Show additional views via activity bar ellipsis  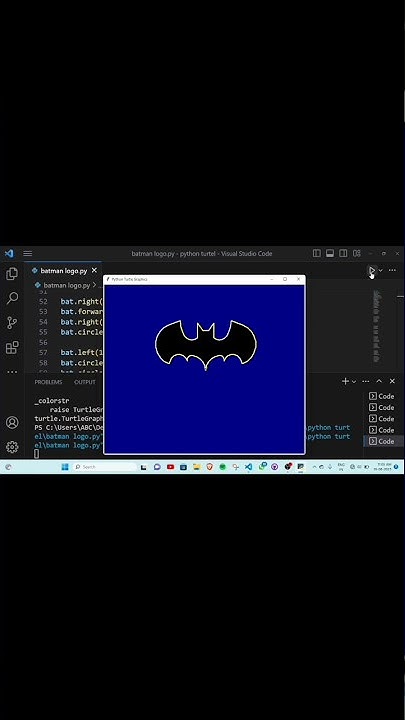pos(12,372)
